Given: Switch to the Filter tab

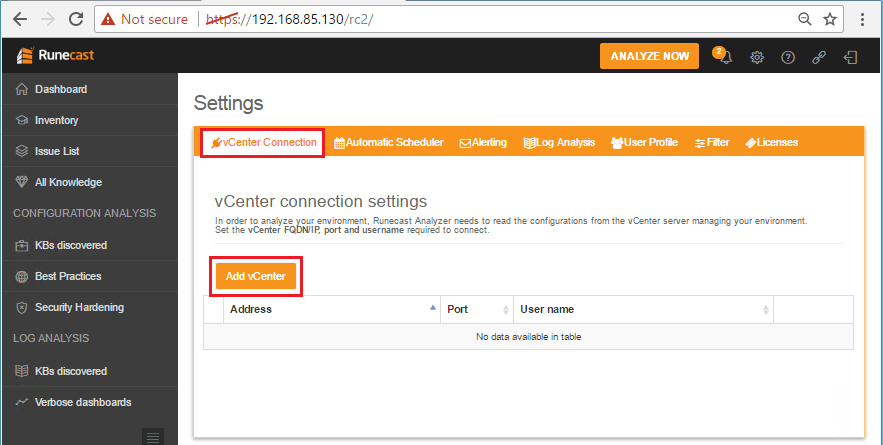Looking at the screenshot, I should [712, 143].
